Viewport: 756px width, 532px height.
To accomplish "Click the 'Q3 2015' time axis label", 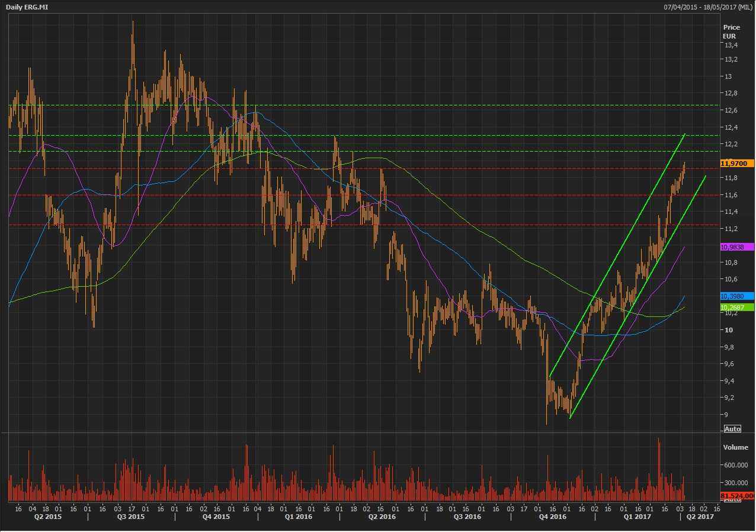I will pos(131,517).
